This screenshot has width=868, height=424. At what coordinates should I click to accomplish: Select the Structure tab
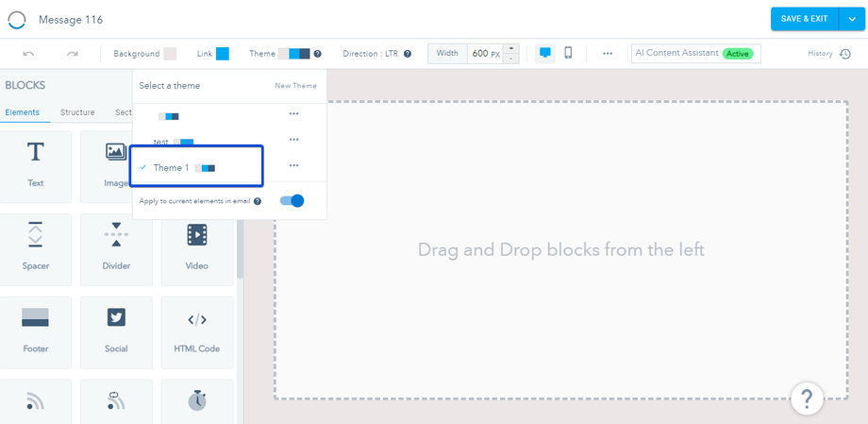click(x=77, y=112)
